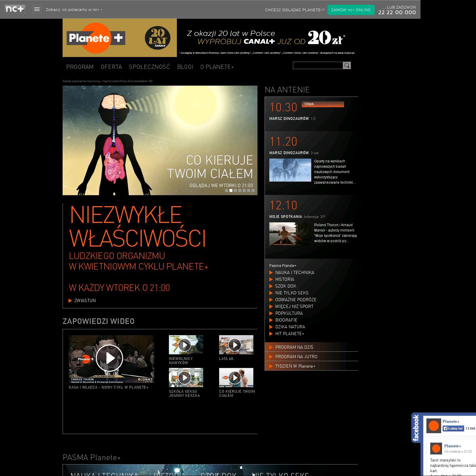Click the search magnifier icon
The width and height of the screenshot is (476, 476).
(x=347, y=66)
